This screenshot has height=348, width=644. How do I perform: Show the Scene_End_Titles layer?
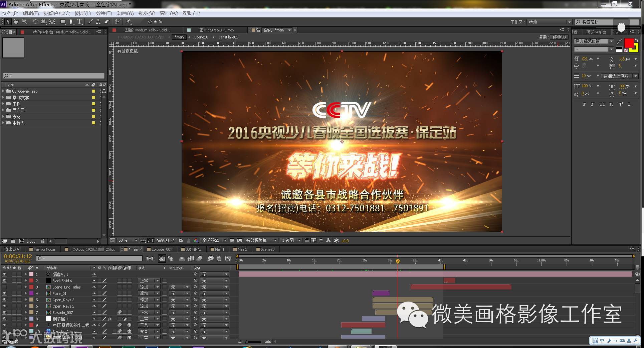click(4, 287)
